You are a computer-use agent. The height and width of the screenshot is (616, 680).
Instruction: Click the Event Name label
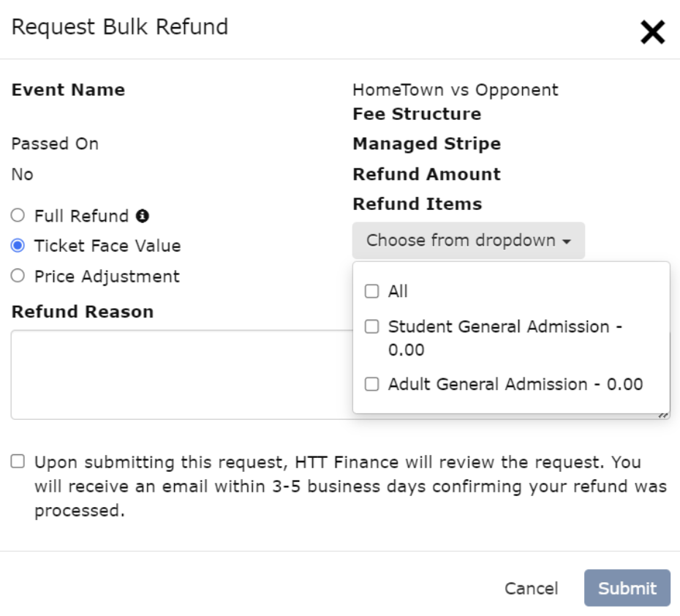point(68,90)
